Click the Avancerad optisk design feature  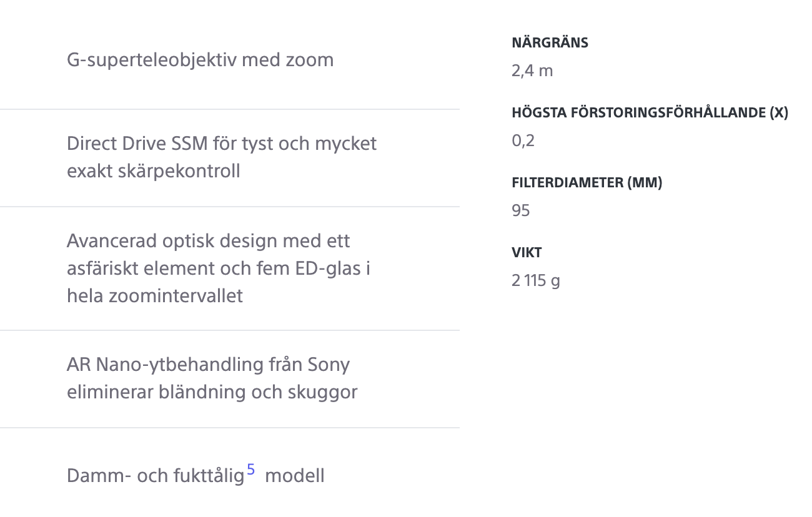coord(219,268)
